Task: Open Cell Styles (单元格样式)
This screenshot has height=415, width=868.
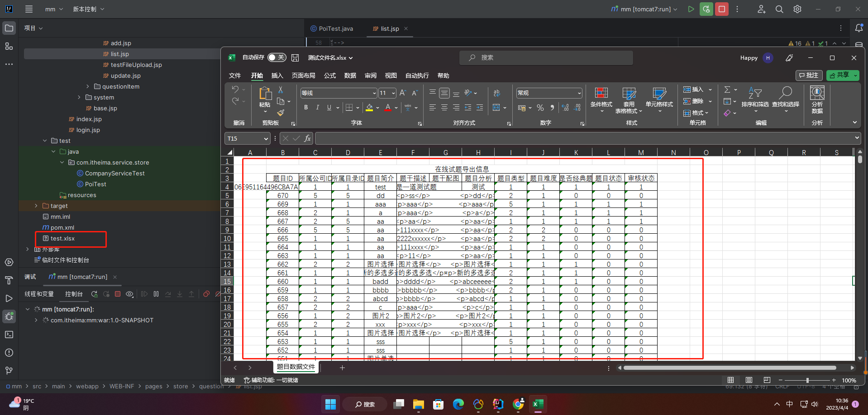Action: tap(659, 100)
